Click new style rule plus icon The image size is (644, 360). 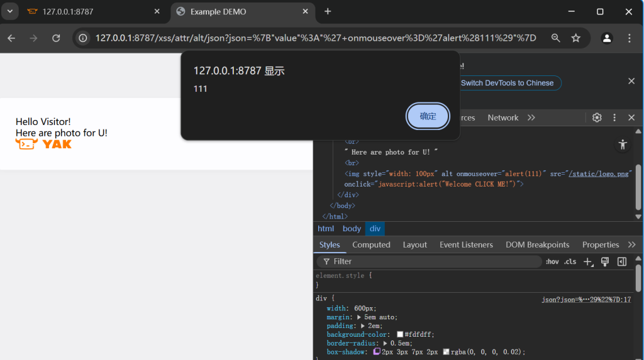pyautogui.click(x=588, y=261)
